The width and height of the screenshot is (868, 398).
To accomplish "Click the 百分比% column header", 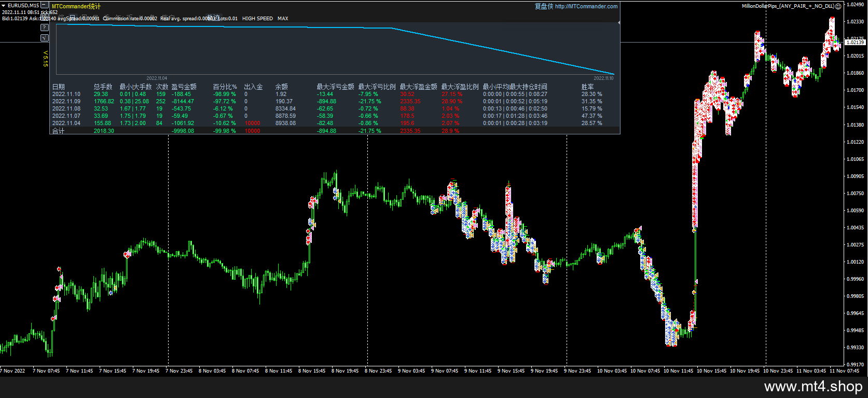I will 225,87.
